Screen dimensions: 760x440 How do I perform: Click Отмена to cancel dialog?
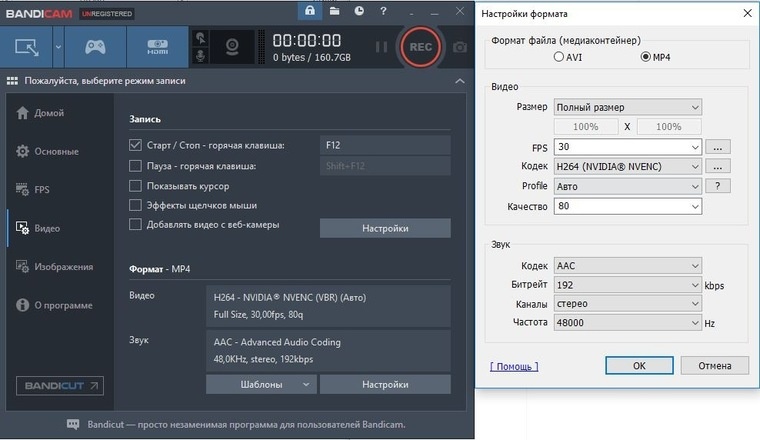pyautogui.click(x=714, y=365)
